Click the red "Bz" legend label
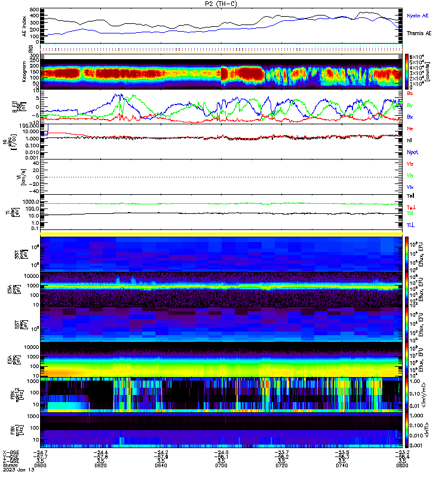448x478 pixels. coord(410,93)
